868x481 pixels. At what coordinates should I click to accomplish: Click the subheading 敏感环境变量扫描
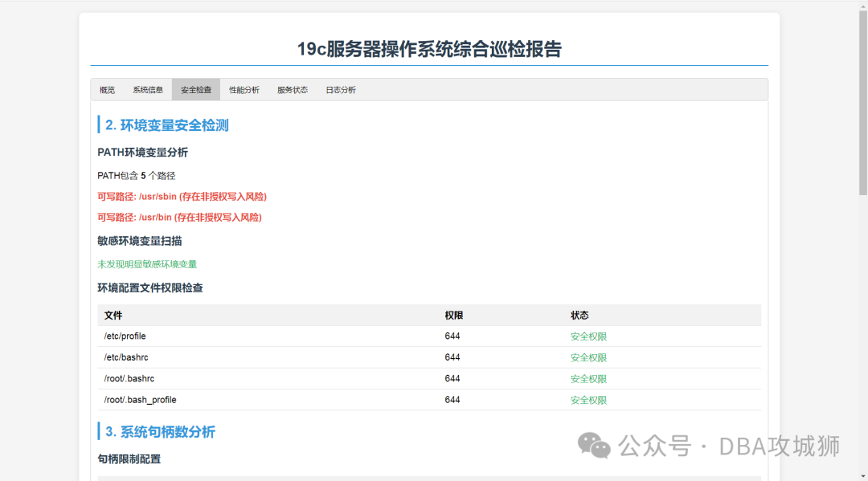coord(140,241)
